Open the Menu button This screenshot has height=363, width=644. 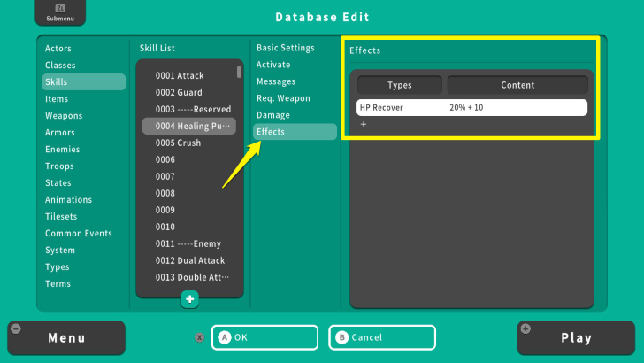(x=66, y=338)
